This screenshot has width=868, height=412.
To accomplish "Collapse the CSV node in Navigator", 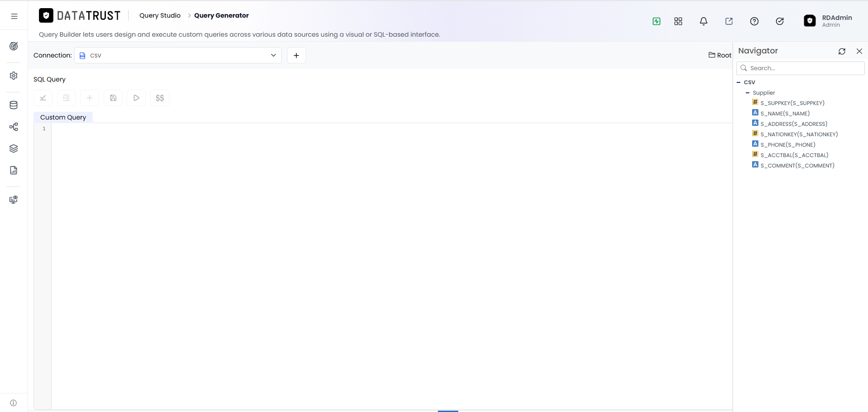I will pos(739,82).
